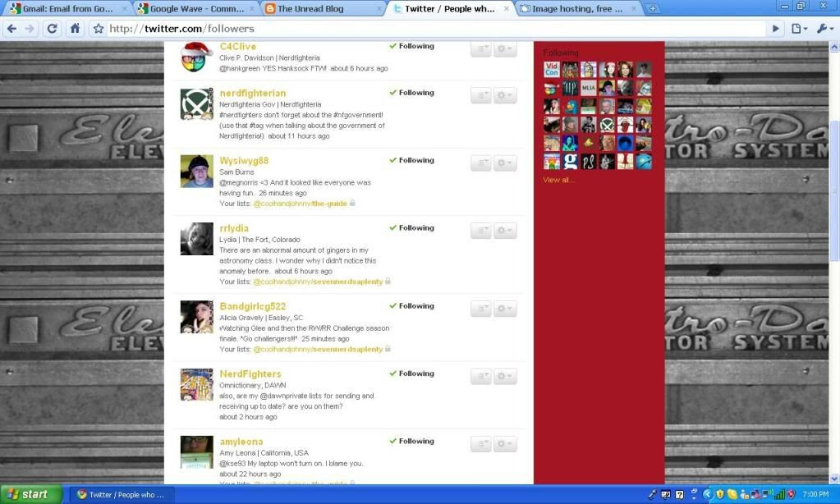Image resolution: width=840 pixels, height=504 pixels.
Task: Open the gear actions menu for Bandgirlcg522
Action: tap(505, 309)
